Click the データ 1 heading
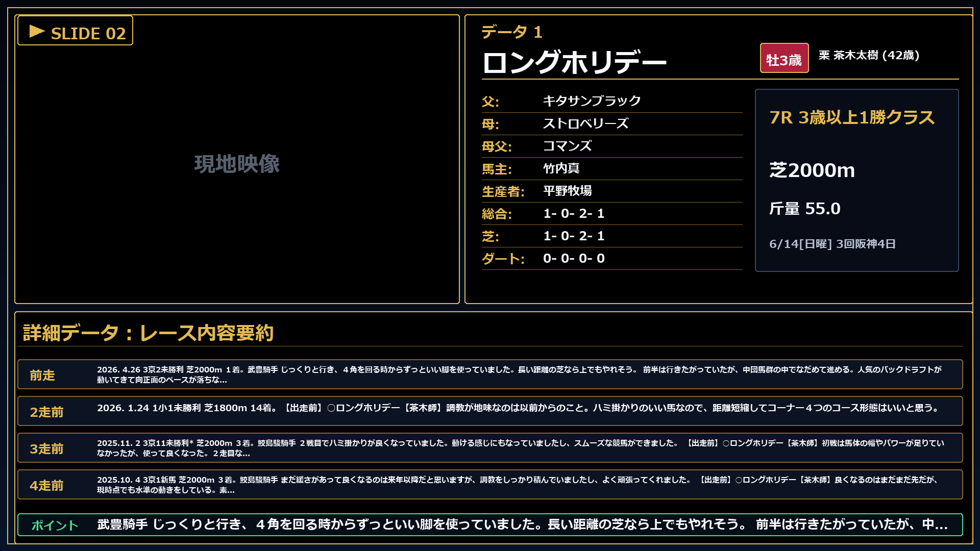 [x=512, y=32]
